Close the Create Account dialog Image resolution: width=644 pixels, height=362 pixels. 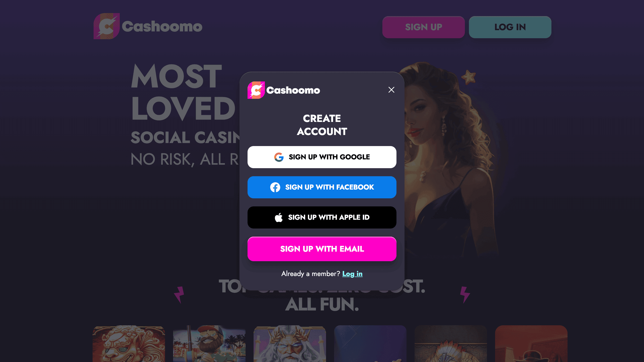click(x=391, y=90)
